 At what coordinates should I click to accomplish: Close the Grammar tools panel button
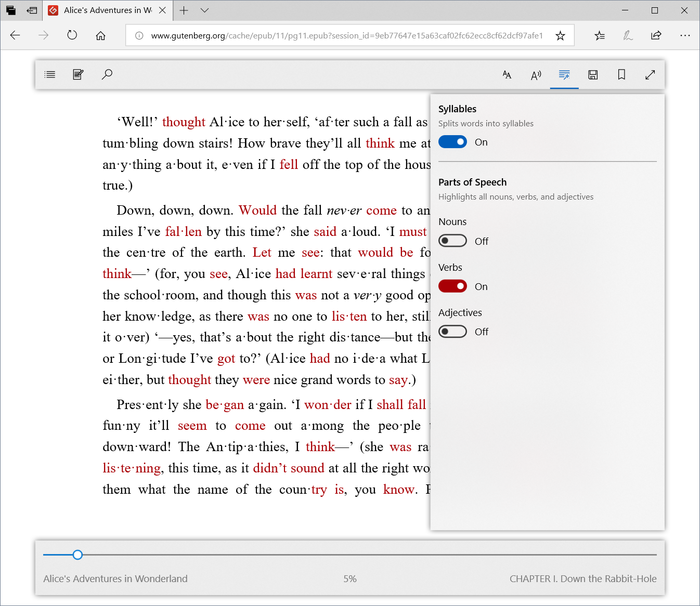click(x=564, y=75)
